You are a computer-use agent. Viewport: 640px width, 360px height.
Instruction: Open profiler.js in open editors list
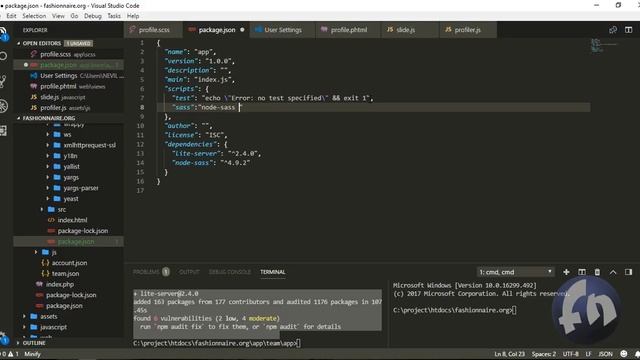(69, 108)
